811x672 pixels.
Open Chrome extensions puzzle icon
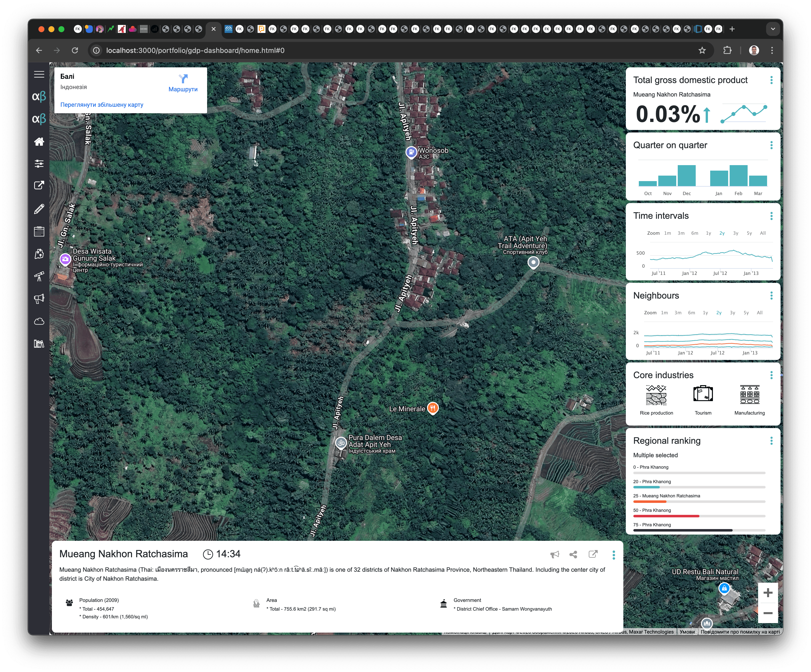pyautogui.click(x=727, y=50)
